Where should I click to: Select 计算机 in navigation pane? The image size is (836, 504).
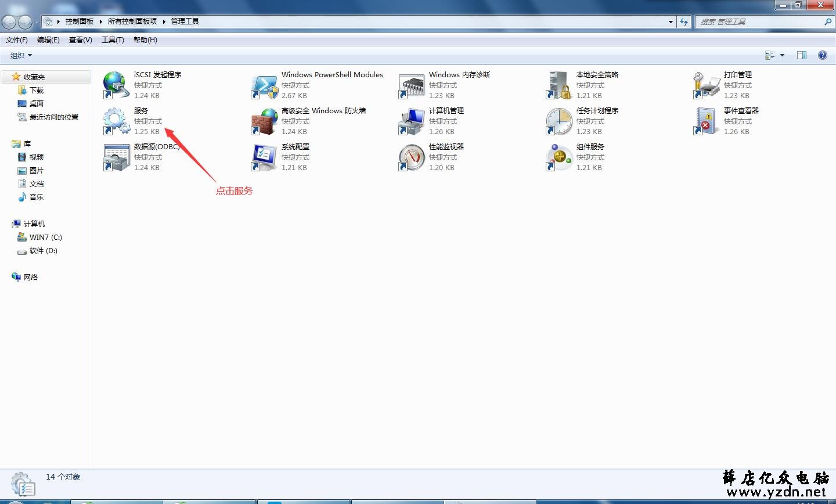tap(34, 224)
